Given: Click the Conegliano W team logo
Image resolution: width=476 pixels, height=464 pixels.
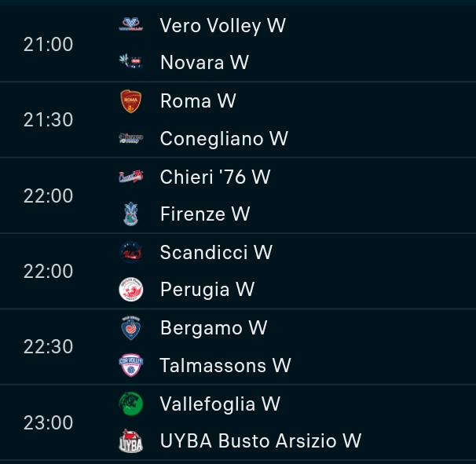Looking at the screenshot, I should click(x=130, y=139).
